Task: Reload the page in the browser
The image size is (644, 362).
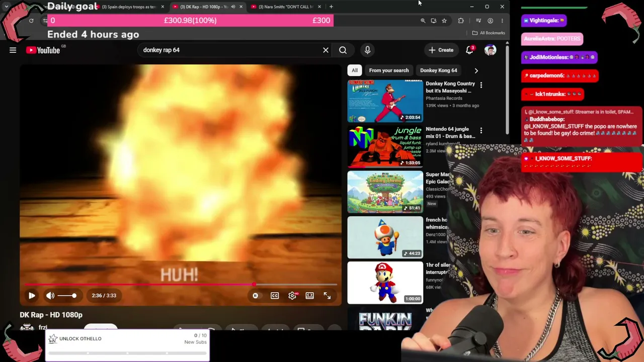Action: 31,21
